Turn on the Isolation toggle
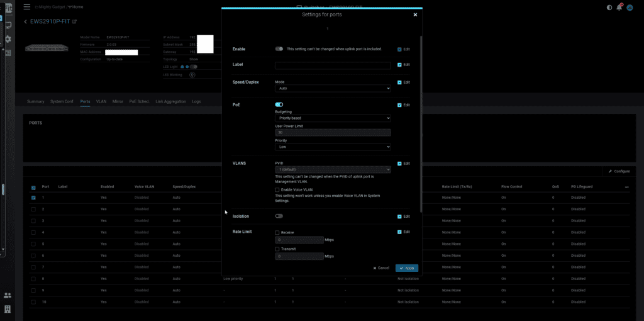 coord(279,216)
